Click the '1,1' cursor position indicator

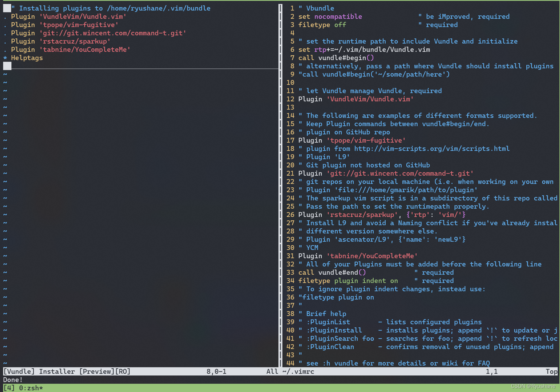point(492,372)
